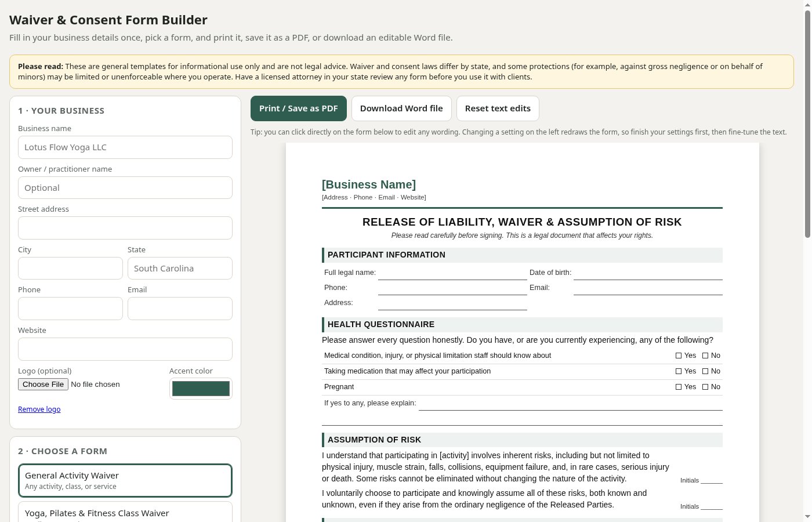
Task: Check Yes for medical condition question
Action: (679, 356)
